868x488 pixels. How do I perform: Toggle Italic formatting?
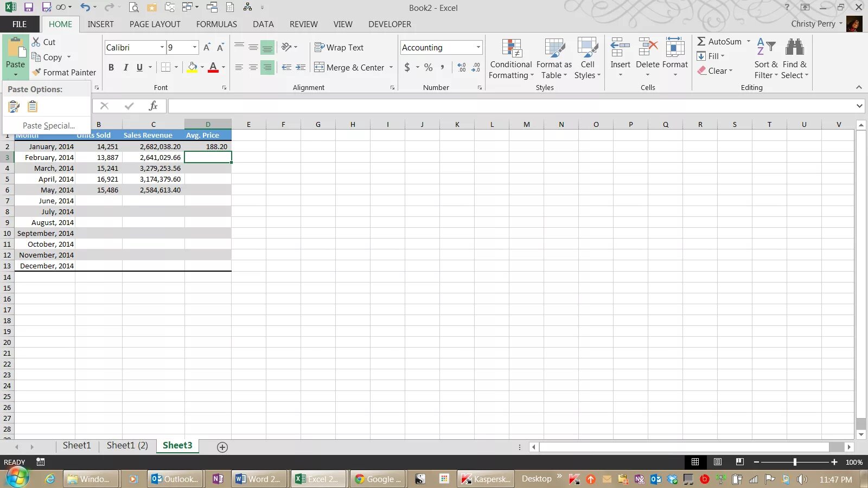pos(125,67)
